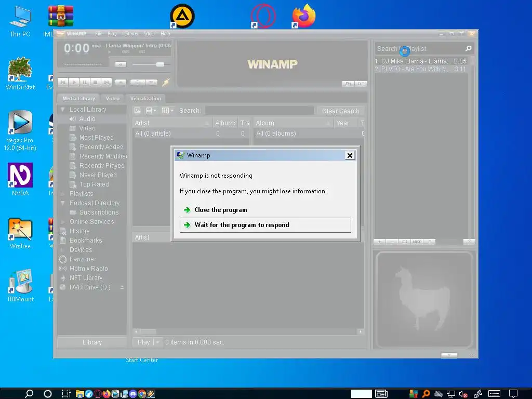
Task: Open the list view mode dropdown
Action: (151, 111)
